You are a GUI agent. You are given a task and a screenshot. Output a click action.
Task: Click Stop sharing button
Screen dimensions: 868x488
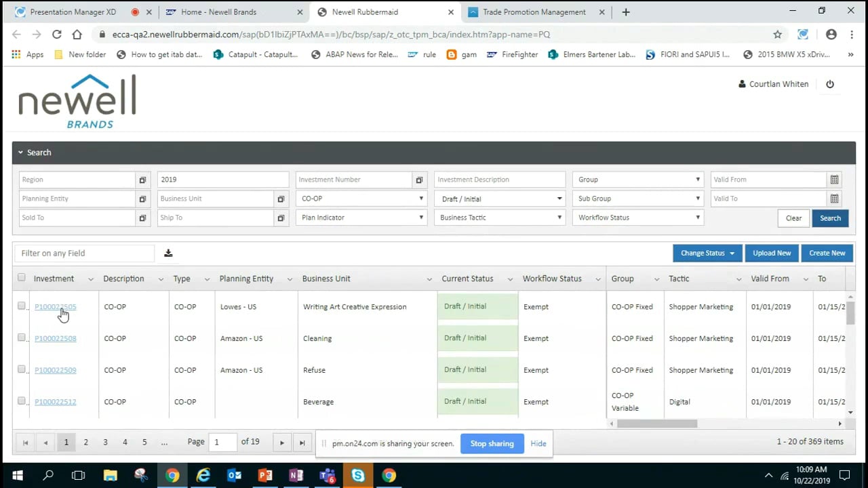(492, 443)
